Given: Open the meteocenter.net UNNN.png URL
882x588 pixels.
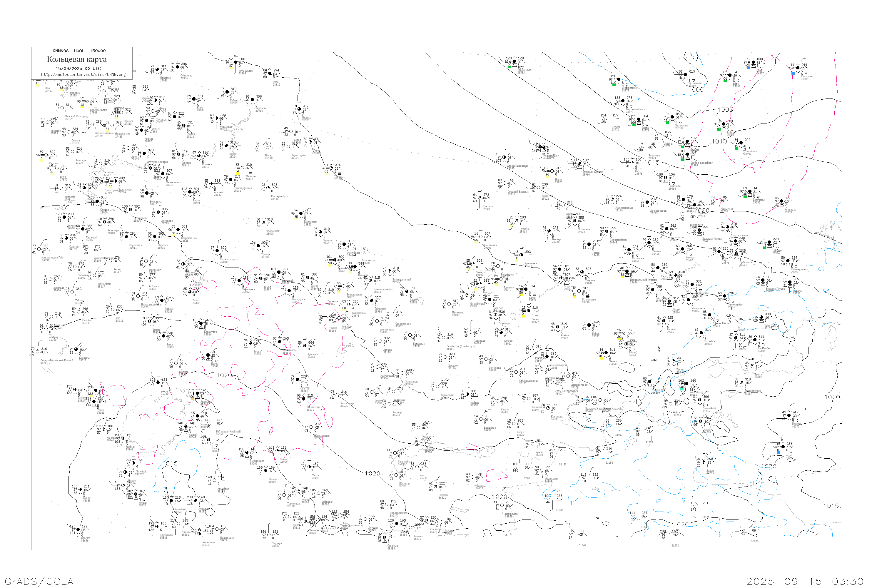Looking at the screenshot, I should pos(83,74).
